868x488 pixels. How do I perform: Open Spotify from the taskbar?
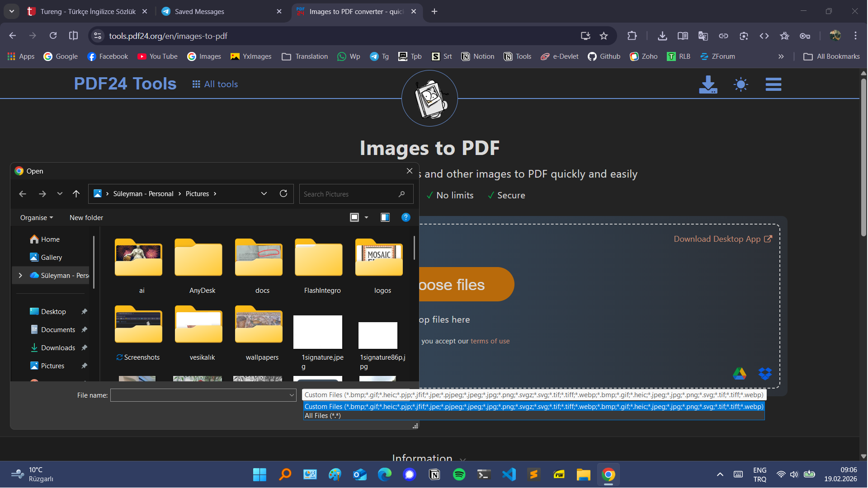point(459,474)
